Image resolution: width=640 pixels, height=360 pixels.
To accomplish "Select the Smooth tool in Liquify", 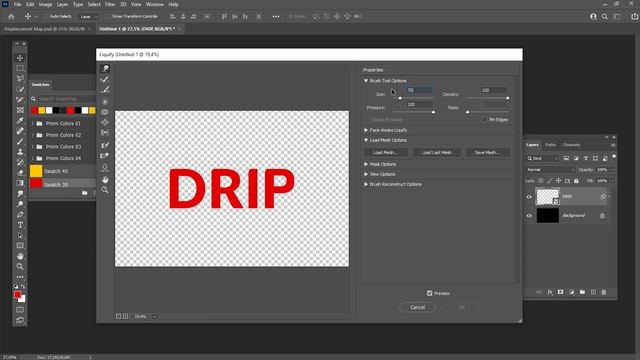I will [105, 90].
